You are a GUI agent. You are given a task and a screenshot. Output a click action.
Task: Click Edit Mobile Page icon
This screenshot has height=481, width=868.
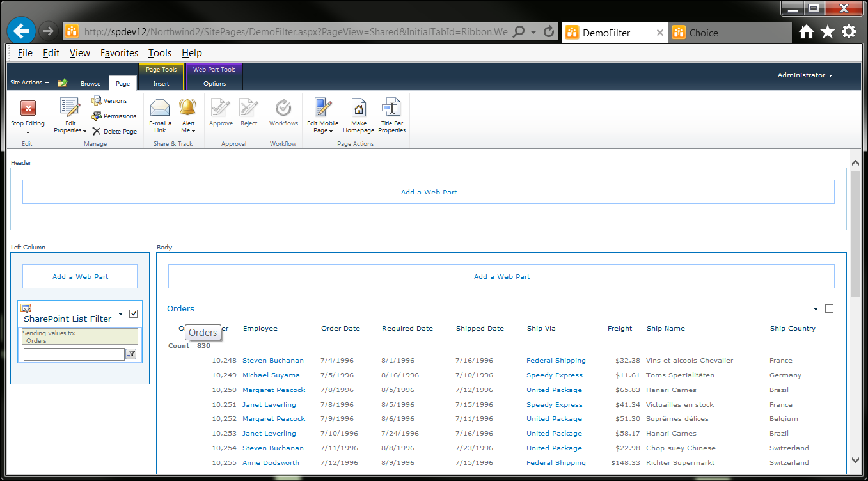coord(323,107)
